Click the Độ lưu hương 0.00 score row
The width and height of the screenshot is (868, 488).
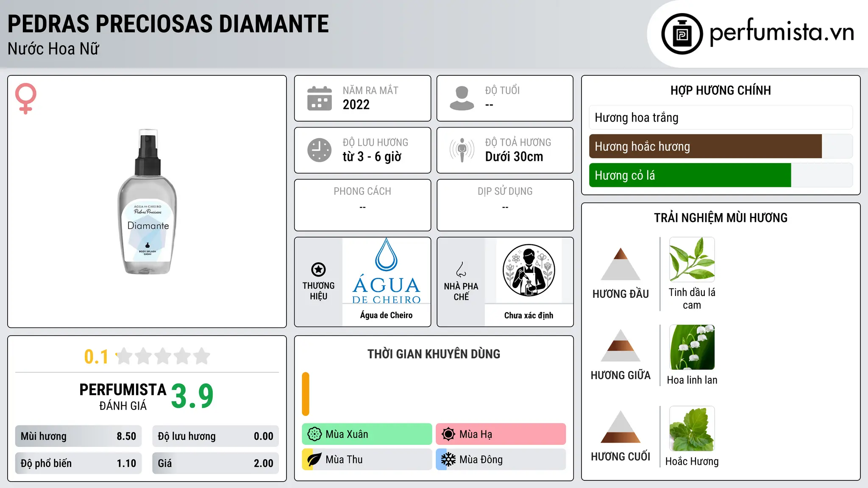pyautogui.click(x=216, y=436)
